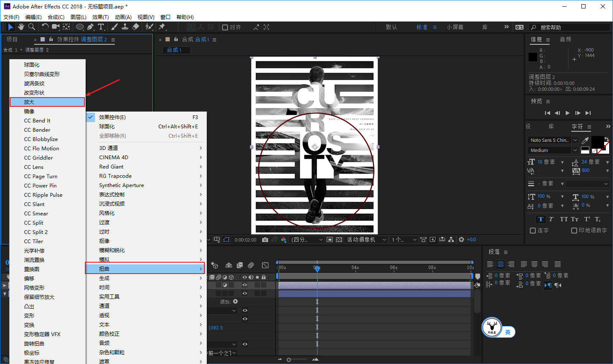The width and height of the screenshot is (613, 364).
Task: Select the Brush tool
Action: [114, 27]
